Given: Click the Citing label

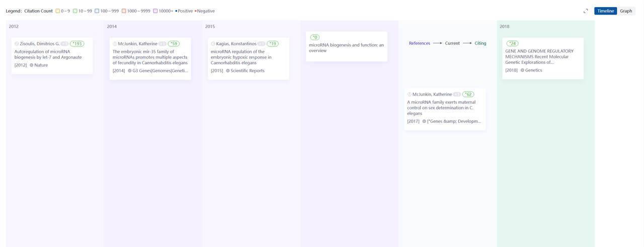Looking at the screenshot, I should [480, 43].
